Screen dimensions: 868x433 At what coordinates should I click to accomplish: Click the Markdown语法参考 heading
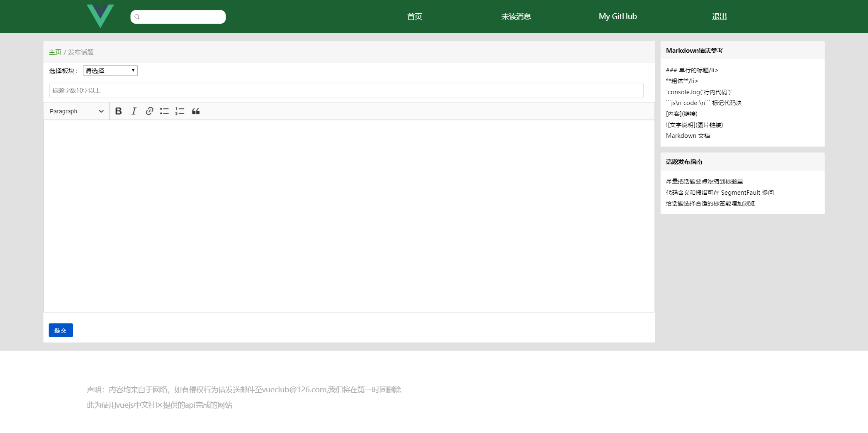[694, 51]
